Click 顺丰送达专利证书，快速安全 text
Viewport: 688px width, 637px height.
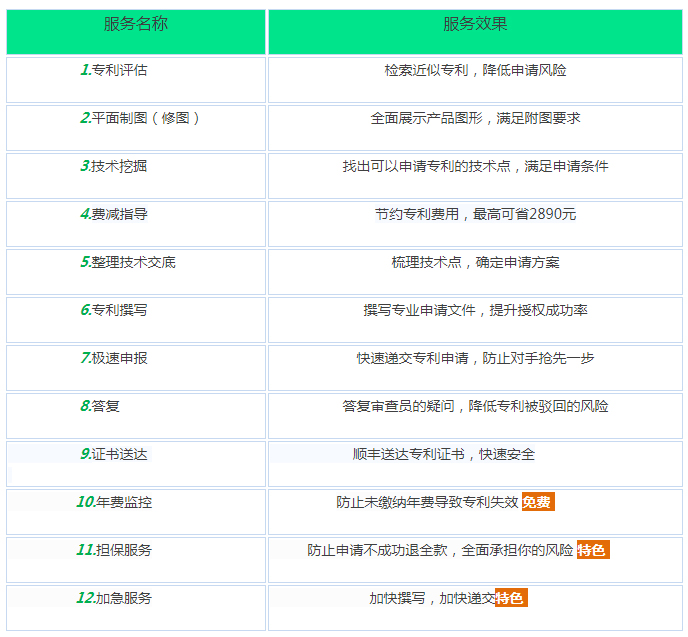(x=444, y=454)
